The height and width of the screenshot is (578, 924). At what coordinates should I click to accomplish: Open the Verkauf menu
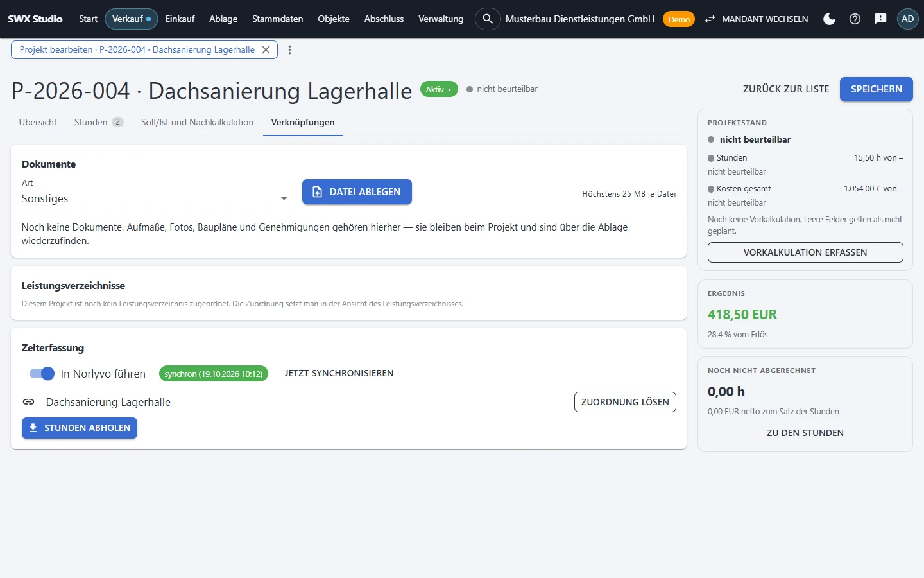[x=132, y=19]
